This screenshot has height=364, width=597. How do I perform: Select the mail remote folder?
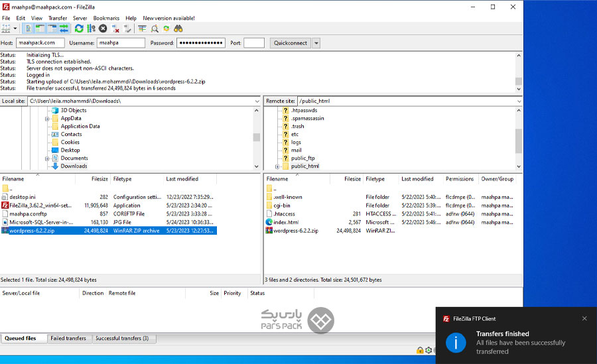click(x=297, y=151)
